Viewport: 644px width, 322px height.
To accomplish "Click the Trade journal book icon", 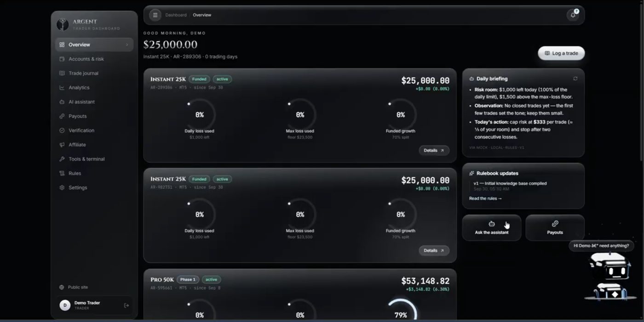I will coord(62,73).
